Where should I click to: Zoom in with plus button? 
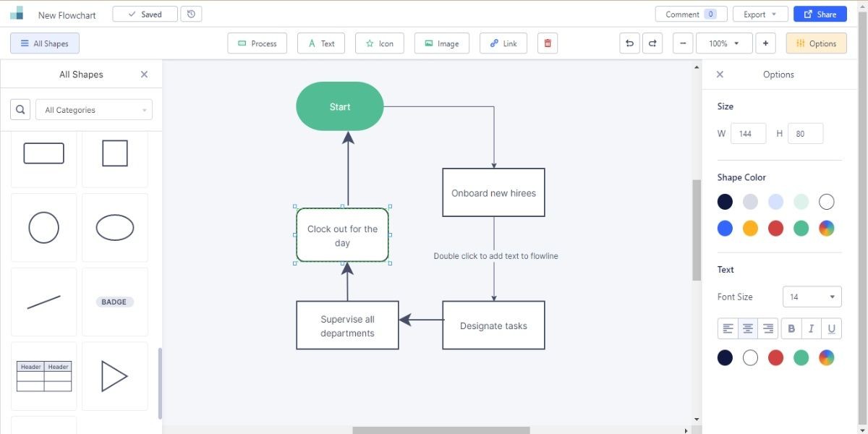coord(765,43)
